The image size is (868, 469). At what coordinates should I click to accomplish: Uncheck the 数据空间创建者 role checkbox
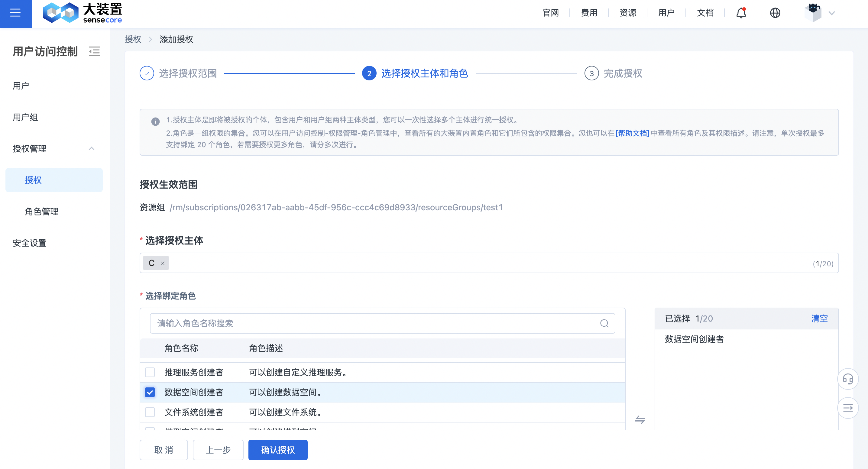150,392
